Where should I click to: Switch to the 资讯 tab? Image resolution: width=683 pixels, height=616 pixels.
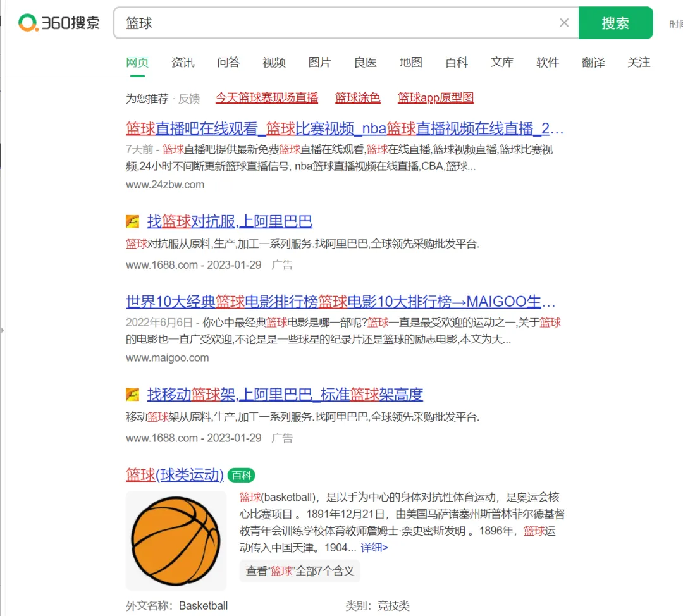pos(183,63)
